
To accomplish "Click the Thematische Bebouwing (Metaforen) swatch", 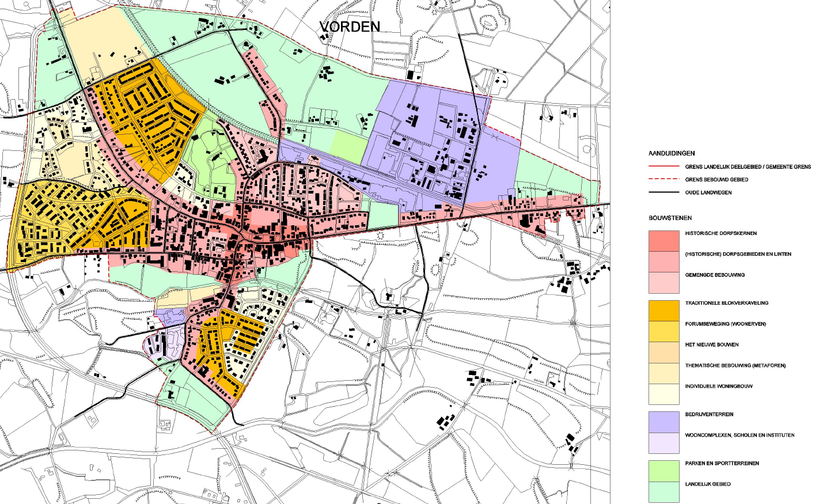I will (x=664, y=373).
